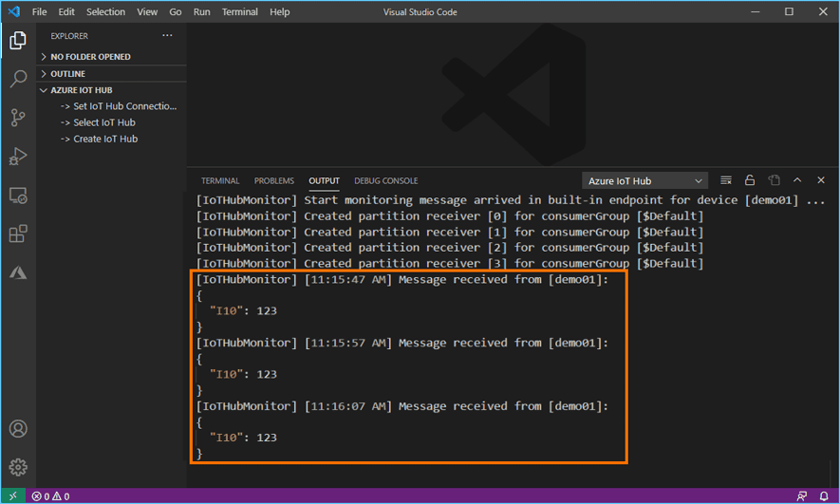The height and width of the screenshot is (504, 840).
Task: Select the Output tab
Action: (324, 181)
